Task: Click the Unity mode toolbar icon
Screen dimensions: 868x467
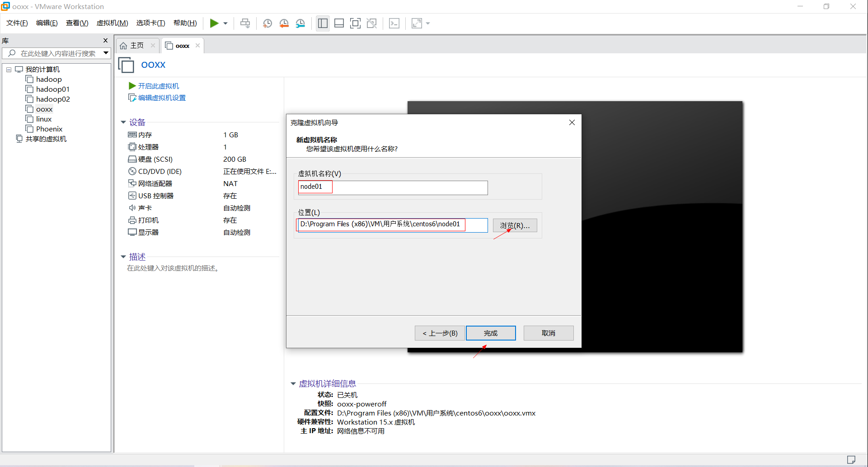Action: pyautogui.click(x=372, y=23)
